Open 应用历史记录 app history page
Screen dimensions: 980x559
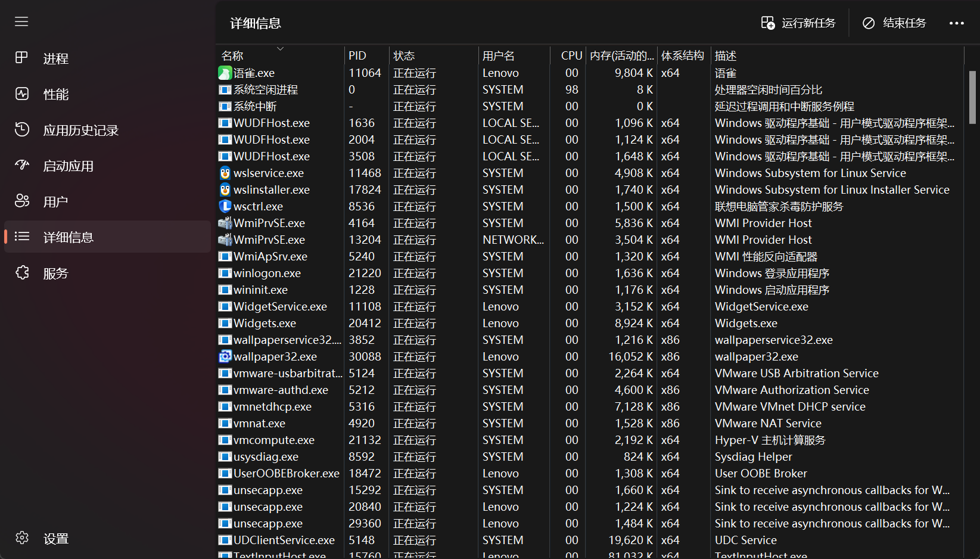(x=107, y=130)
